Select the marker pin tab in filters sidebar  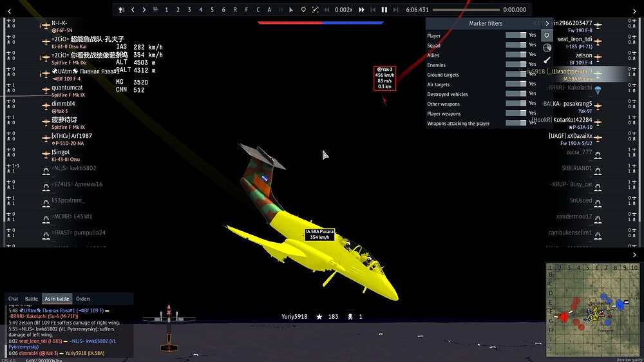click(547, 35)
